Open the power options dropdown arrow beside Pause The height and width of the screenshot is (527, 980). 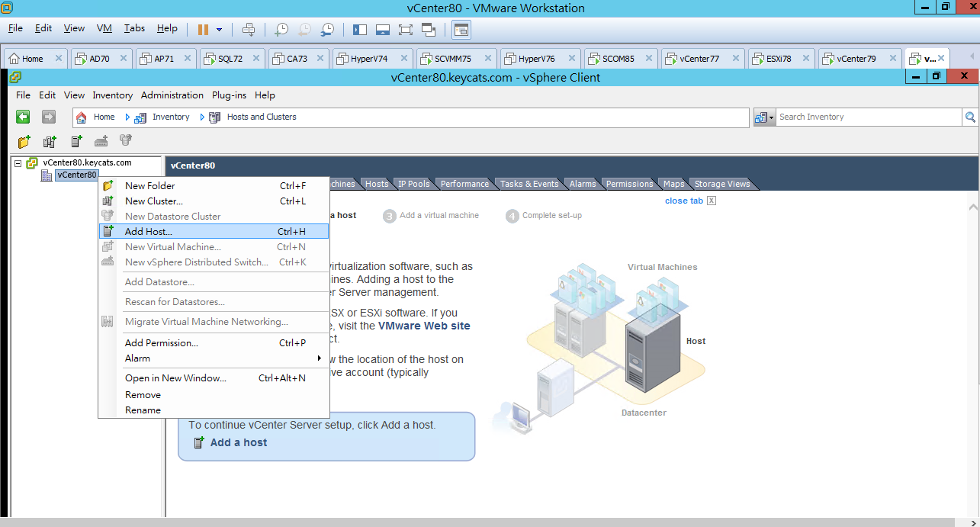click(220, 30)
